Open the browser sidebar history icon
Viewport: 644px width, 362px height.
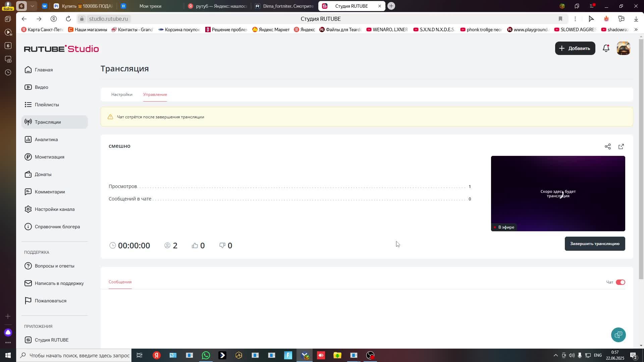[8, 72]
